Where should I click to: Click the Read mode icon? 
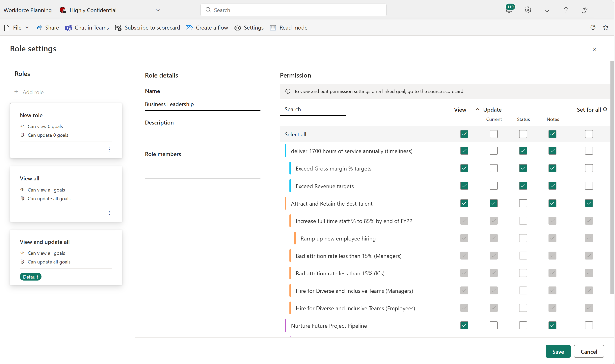(273, 27)
